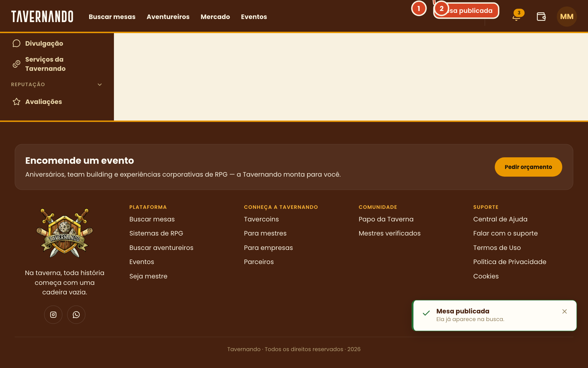The width and height of the screenshot is (588, 368).
Task: Open footer link Central de Ajuda
Action: click(500, 219)
